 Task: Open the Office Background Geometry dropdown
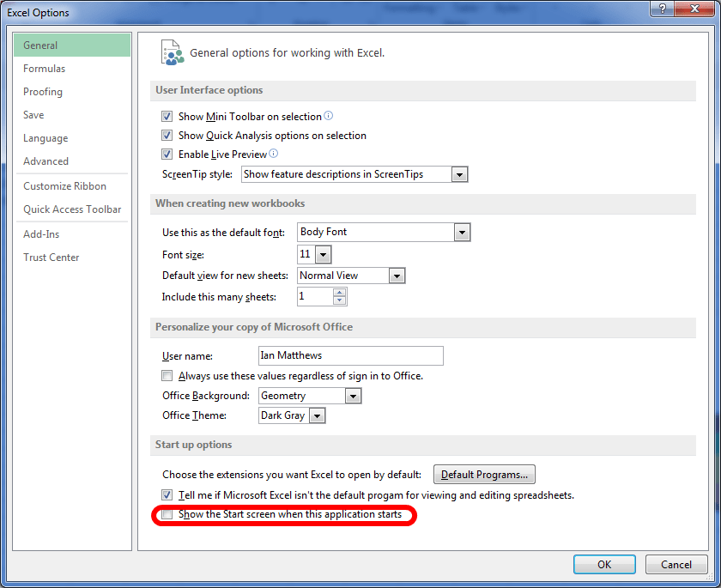(x=353, y=396)
